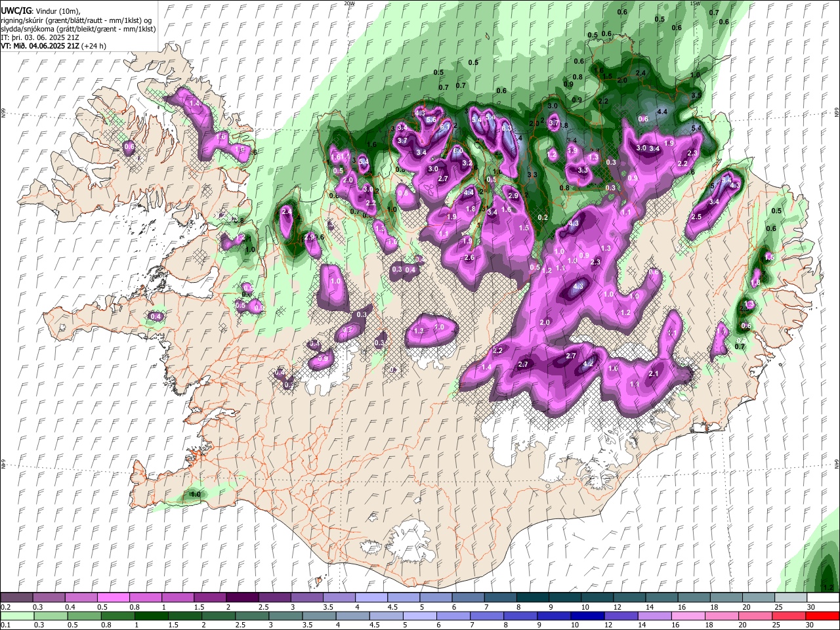Click the 'UWC/IG' heading in the title box
840x630 pixels.
point(16,11)
